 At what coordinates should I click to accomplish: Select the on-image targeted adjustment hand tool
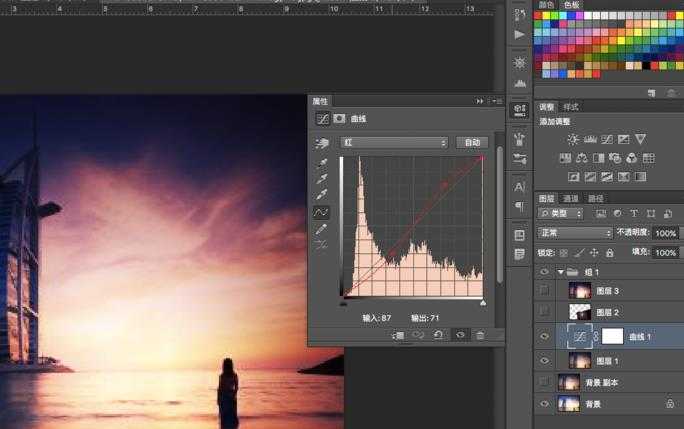(322, 143)
